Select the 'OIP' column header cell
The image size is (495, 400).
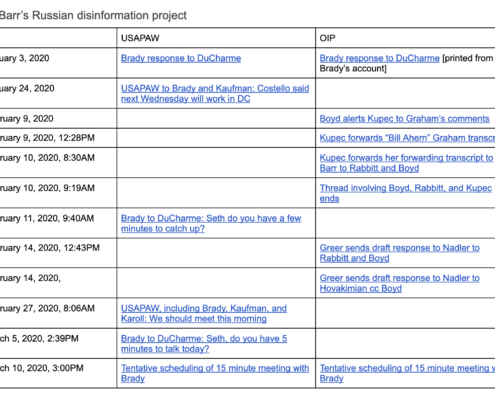pyautogui.click(x=405, y=38)
